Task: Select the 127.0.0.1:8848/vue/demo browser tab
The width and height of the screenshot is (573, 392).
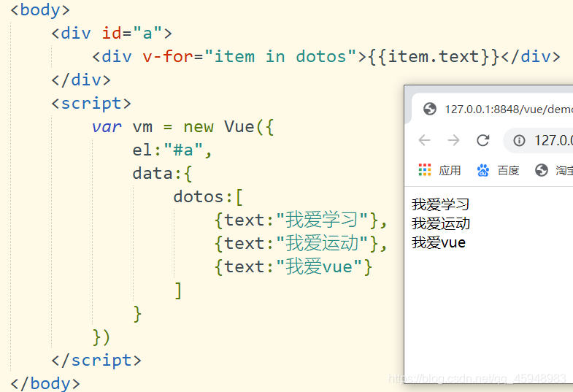Action: [x=492, y=109]
